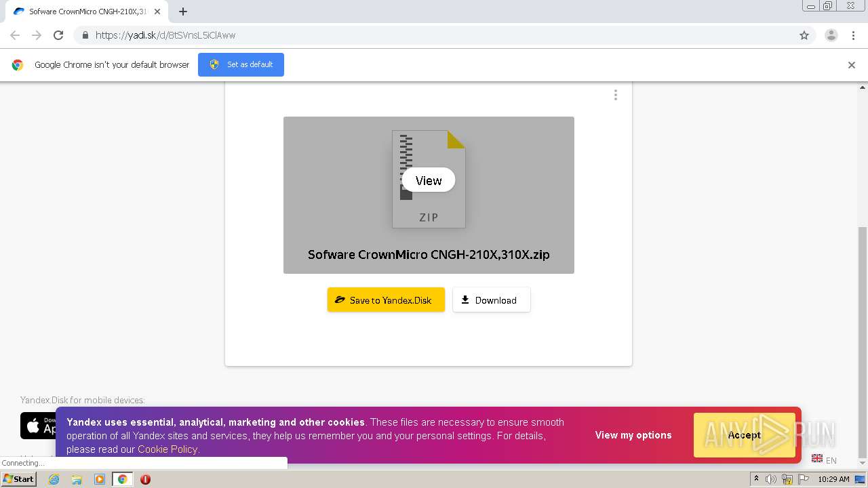Open the App Store download badge

pyautogui.click(x=39, y=426)
